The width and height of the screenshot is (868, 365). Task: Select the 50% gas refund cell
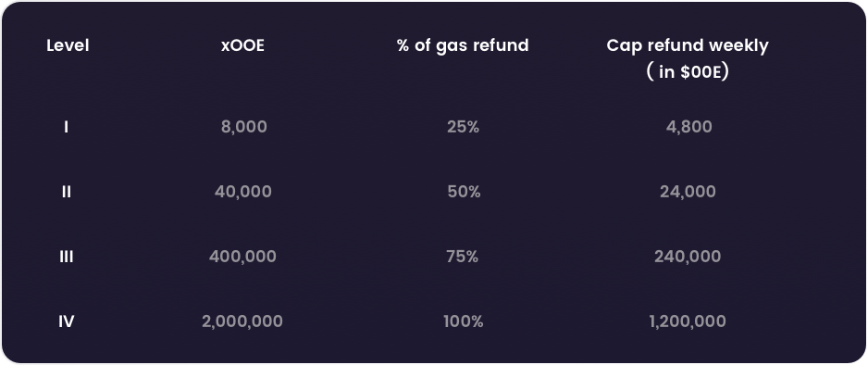pyautogui.click(x=464, y=192)
